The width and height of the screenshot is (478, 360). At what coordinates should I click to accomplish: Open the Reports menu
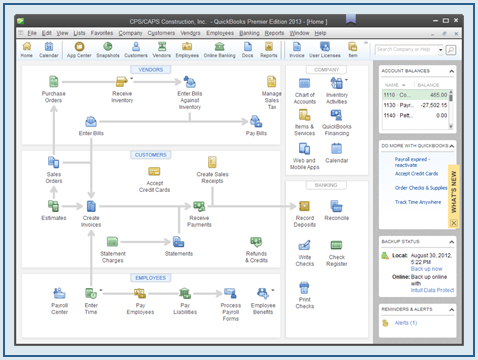point(274,33)
